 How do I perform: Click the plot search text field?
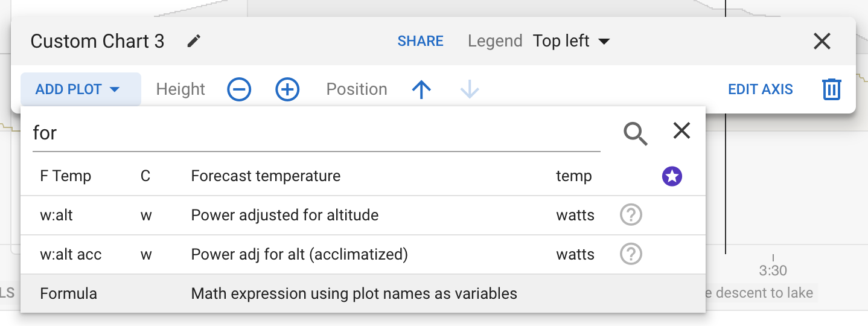click(314, 133)
